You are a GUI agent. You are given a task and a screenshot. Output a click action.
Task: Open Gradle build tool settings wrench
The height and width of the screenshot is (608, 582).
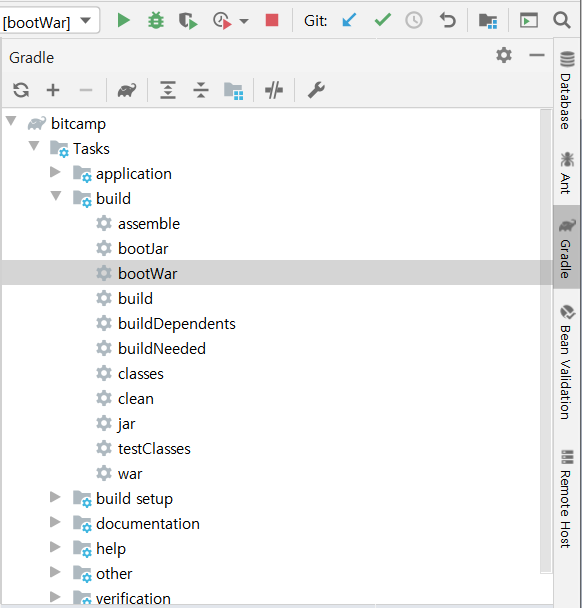click(316, 90)
